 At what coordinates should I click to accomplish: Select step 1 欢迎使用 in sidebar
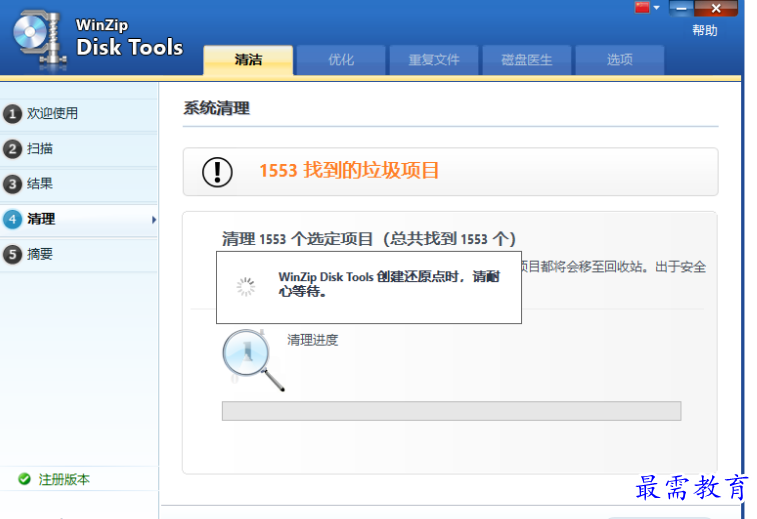pyautogui.click(x=79, y=113)
